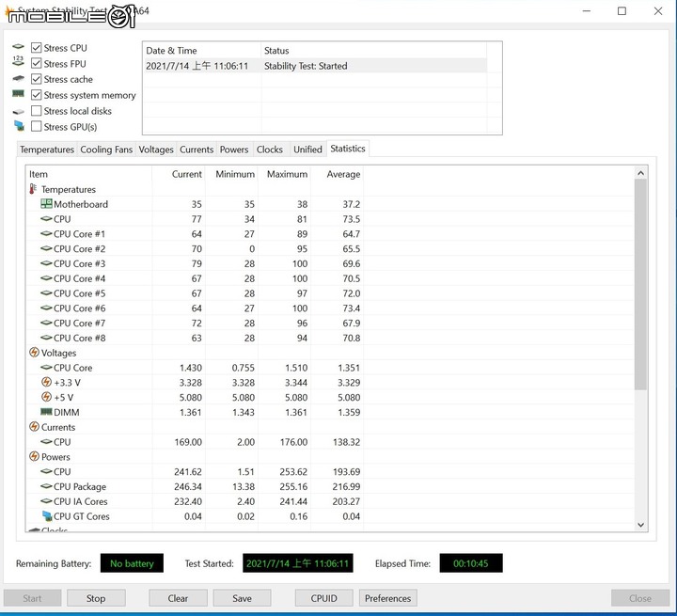Open Preferences
This screenshot has height=616, width=677.
(x=387, y=598)
